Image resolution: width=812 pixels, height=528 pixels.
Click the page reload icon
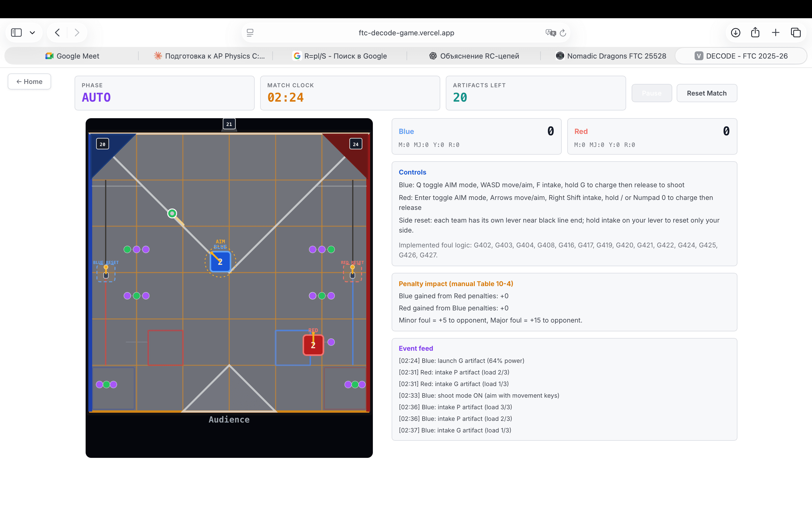click(563, 33)
